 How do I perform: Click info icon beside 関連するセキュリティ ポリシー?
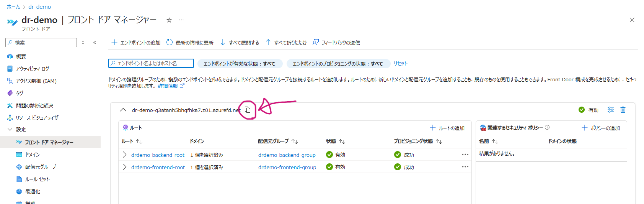(547, 128)
